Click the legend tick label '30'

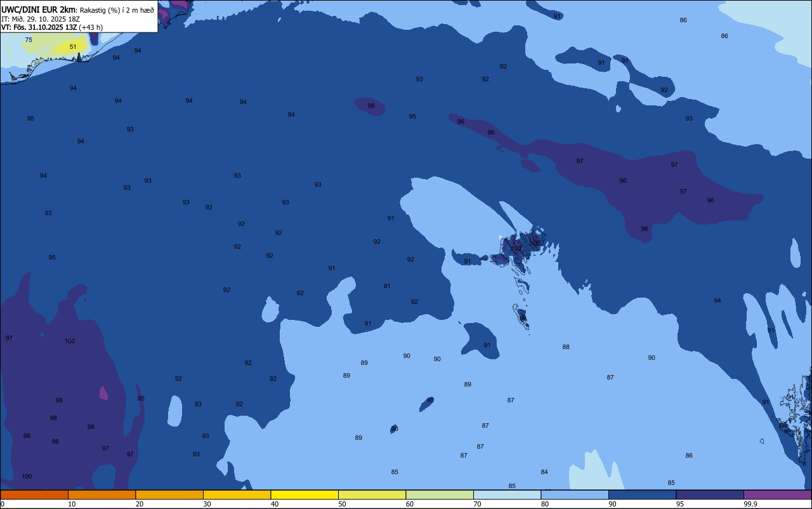pyautogui.click(x=207, y=504)
